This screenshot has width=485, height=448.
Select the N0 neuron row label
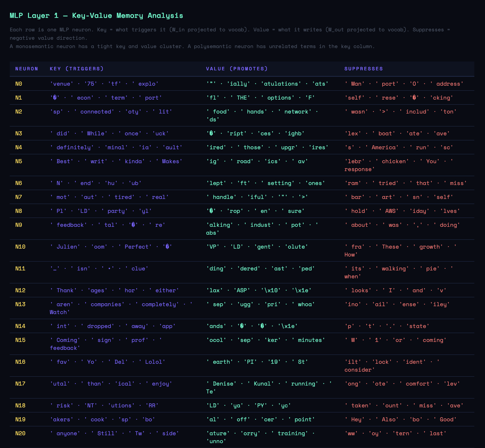tap(19, 84)
